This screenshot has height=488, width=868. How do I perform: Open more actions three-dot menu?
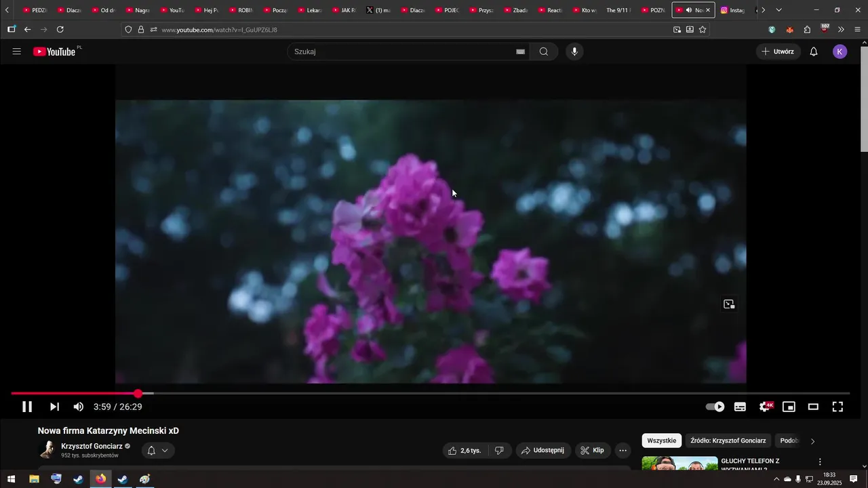pos(623,451)
